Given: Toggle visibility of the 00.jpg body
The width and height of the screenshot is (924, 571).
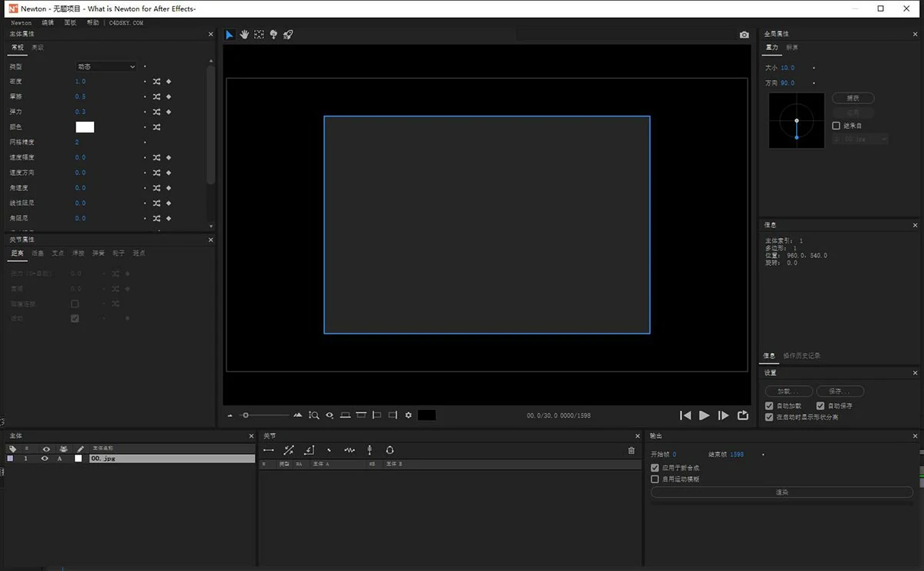Looking at the screenshot, I should click(x=45, y=458).
